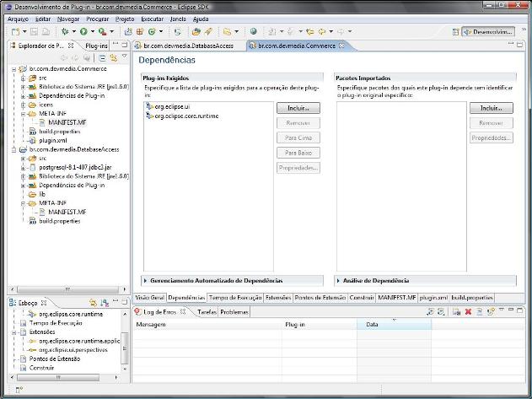
Task: Click Para Baixo button
Action: (298, 153)
